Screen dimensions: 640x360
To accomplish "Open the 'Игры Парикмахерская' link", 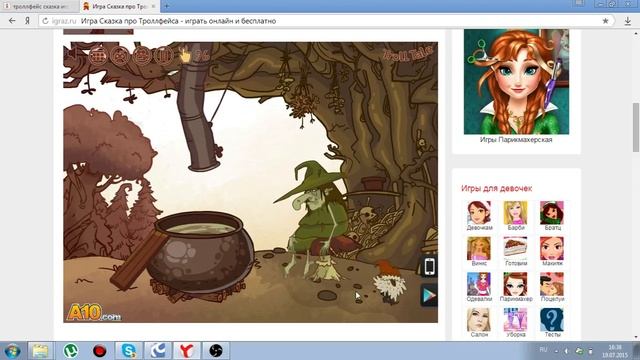I will [x=516, y=140].
